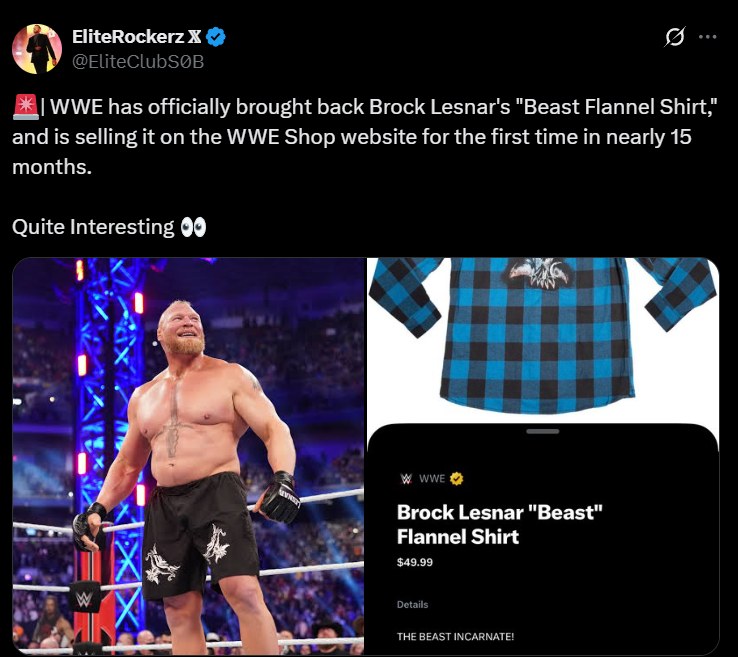The width and height of the screenshot is (738, 657).
Task: Click the gold verified badge beside WWE
Action: 457,479
